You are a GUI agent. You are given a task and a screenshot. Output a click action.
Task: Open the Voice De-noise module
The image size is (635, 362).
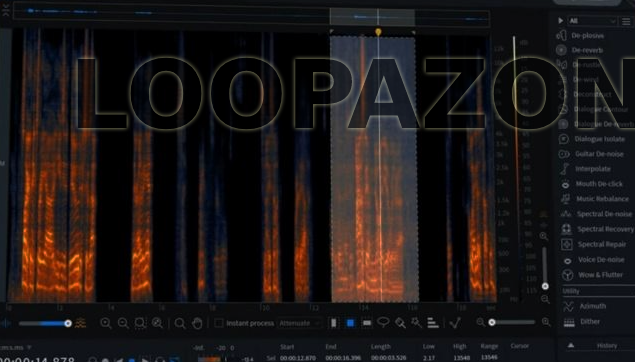(x=595, y=260)
